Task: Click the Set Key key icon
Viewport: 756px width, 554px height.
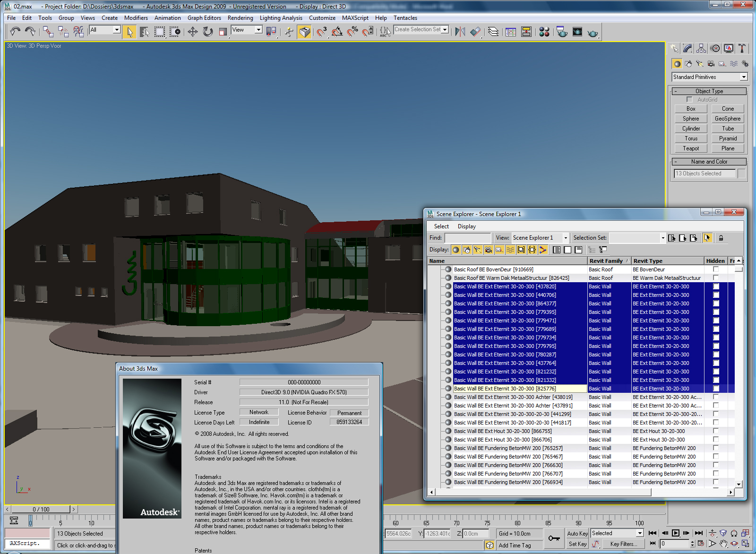Action: click(554, 538)
